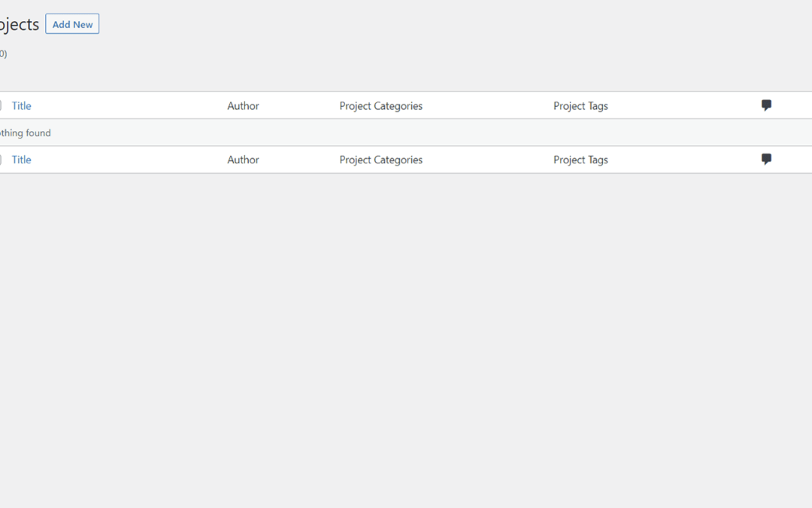The width and height of the screenshot is (812, 508).
Task: Click the bottom table header bar
Action: [x=451, y=160]
